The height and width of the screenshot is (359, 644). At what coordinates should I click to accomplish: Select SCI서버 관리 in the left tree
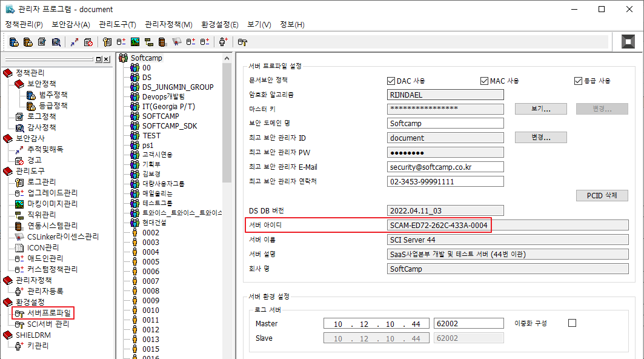(x=48, y=324)
